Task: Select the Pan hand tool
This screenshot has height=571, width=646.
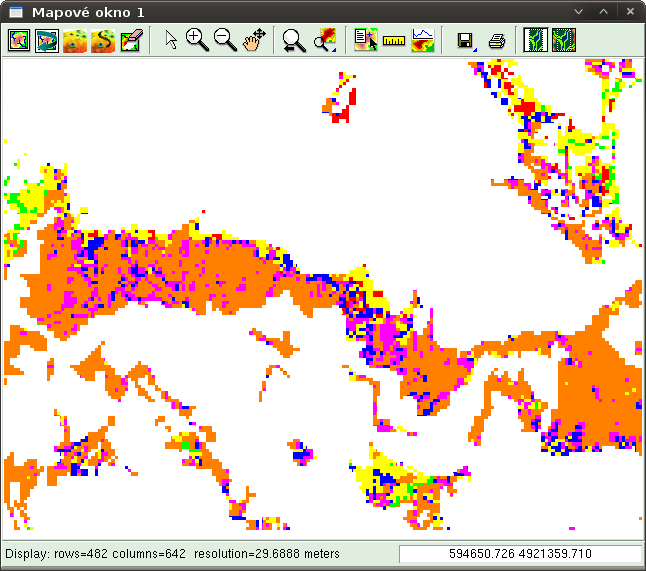Action: pyautogui.click(x=254, y=40)
